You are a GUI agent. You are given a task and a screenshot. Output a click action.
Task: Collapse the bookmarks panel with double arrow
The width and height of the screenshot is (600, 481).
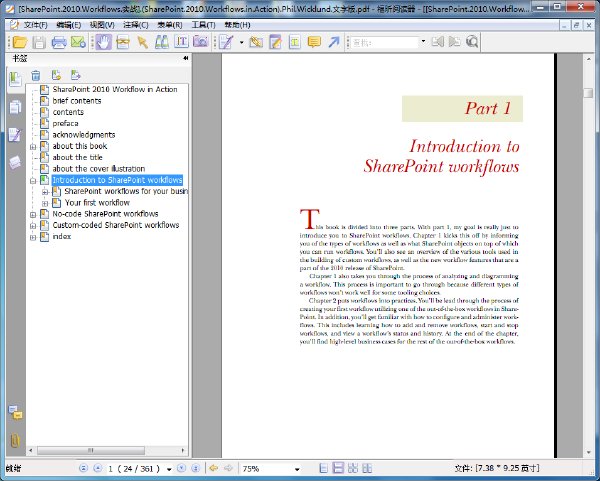coord(186,58)
